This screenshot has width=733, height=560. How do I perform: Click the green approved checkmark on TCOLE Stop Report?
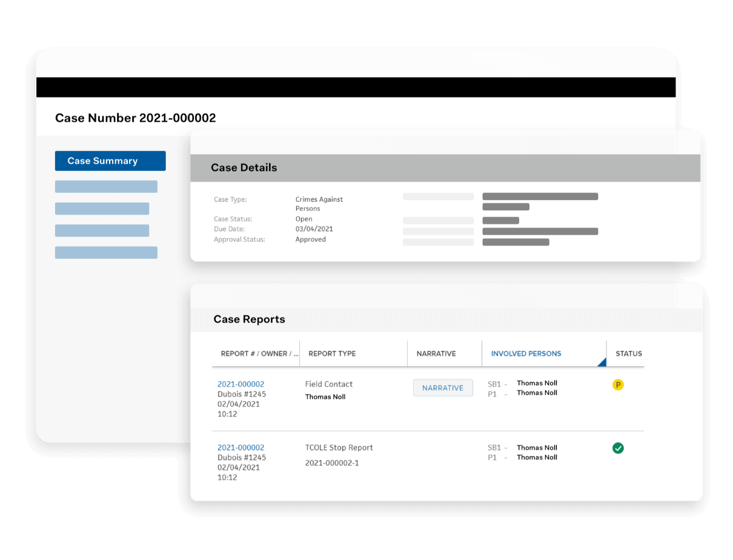(x=619, y=448)
